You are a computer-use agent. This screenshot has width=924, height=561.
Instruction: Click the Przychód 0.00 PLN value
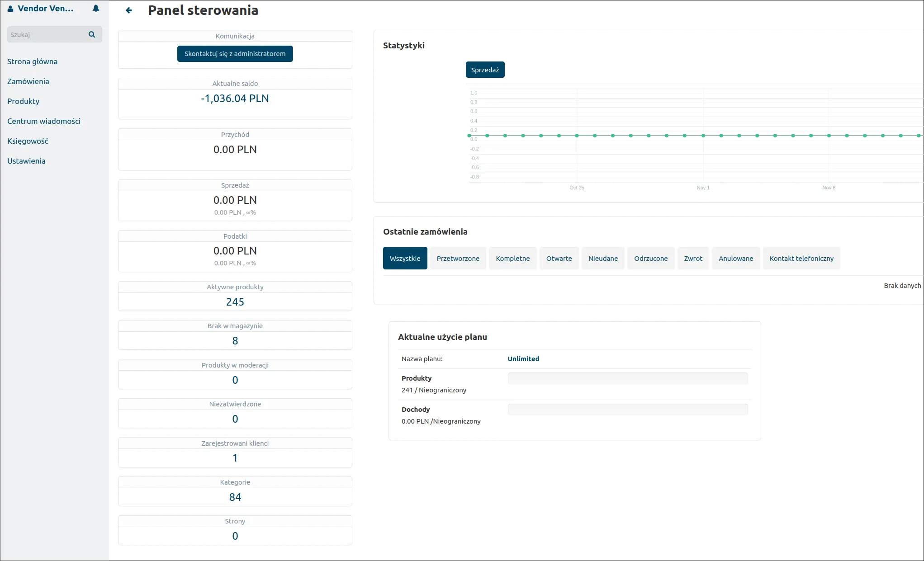(x=235, y=150)
